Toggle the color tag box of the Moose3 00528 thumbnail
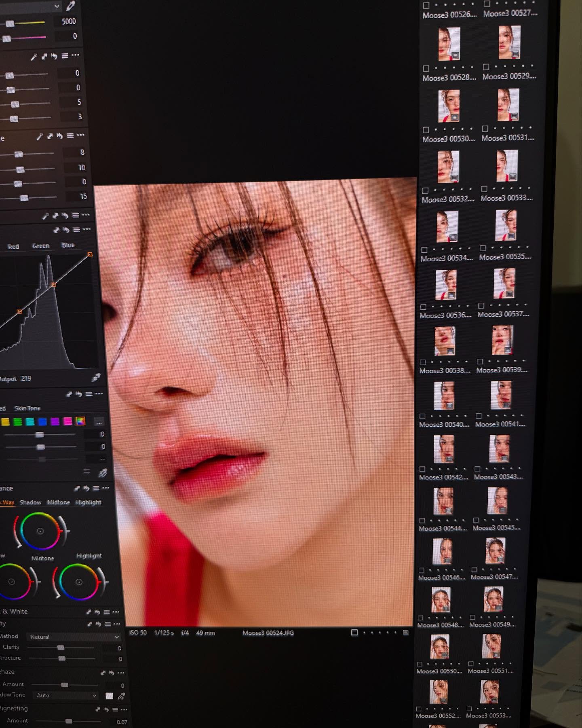Screen dimensions: 582x728 point(426,68)
